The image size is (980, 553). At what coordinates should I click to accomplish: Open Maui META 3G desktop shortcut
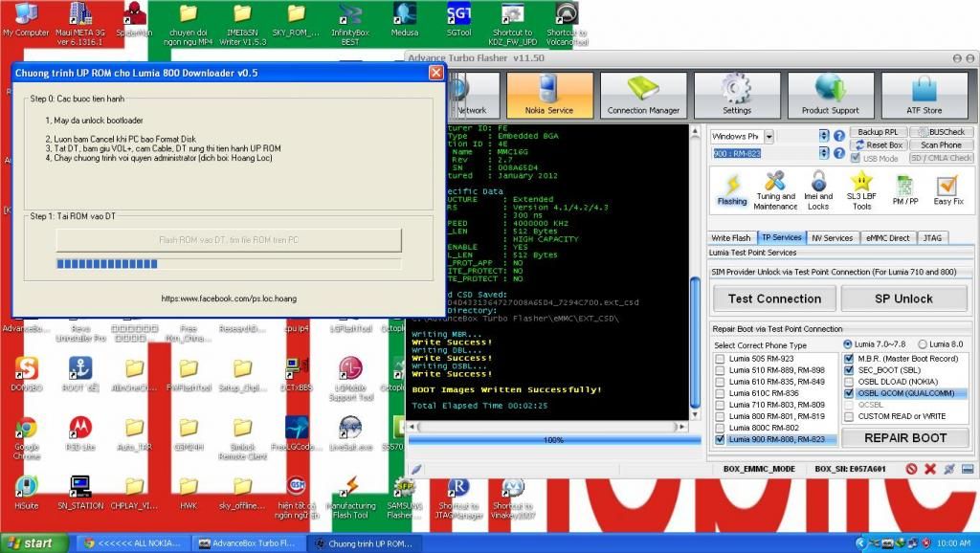tap(80, 24)
